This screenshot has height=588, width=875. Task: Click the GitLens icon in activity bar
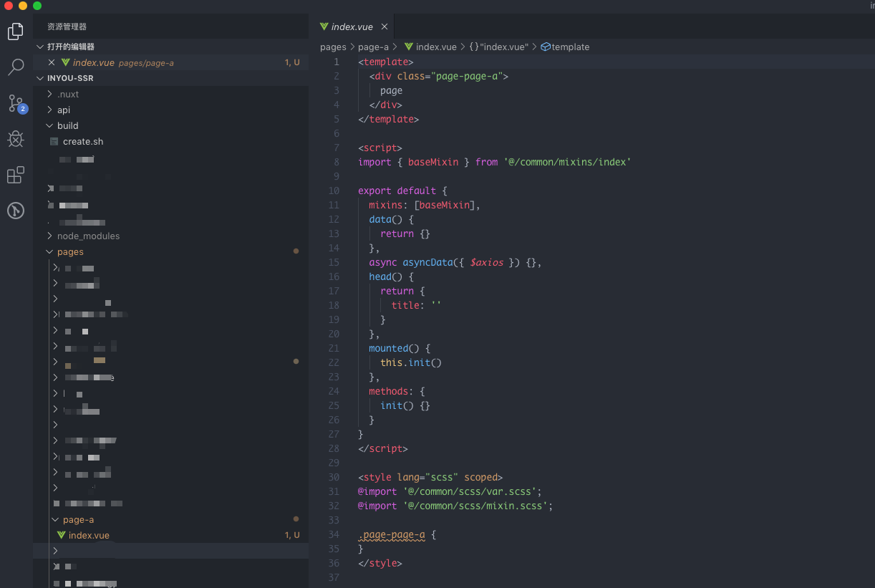click(16, 211)
